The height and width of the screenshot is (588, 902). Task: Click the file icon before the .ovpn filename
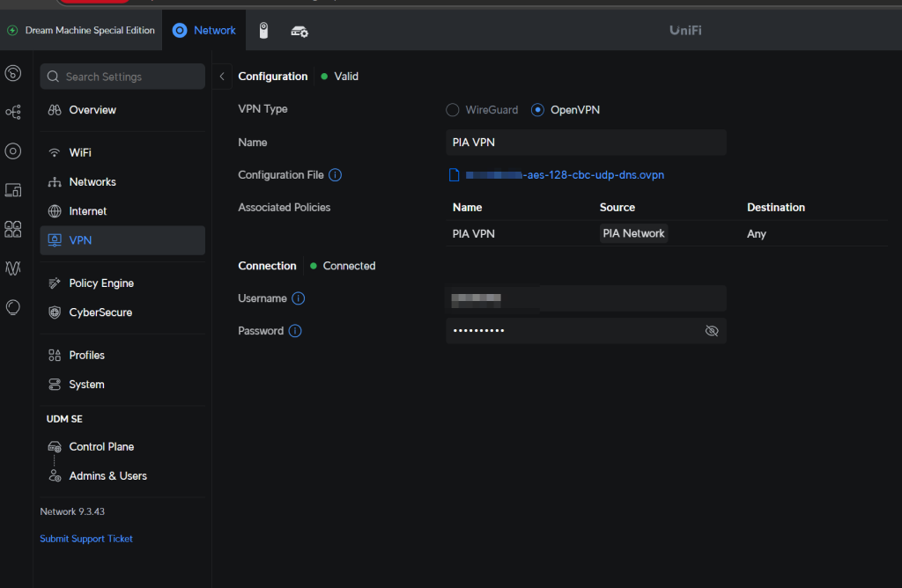pos(454,175)
